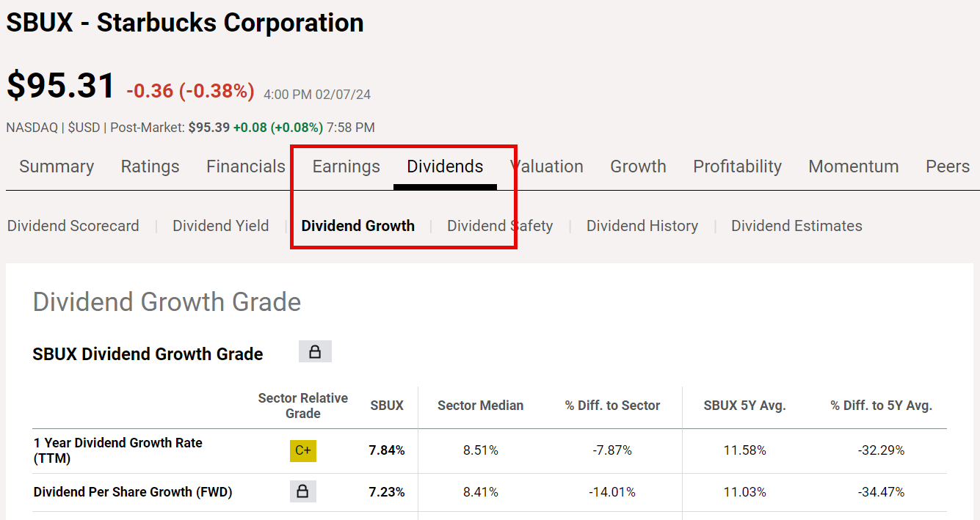This screenshot has width=980, height=520.
Task: Click the SBUX - Starbucks Corporation title
Action: (x=185, y=23)
